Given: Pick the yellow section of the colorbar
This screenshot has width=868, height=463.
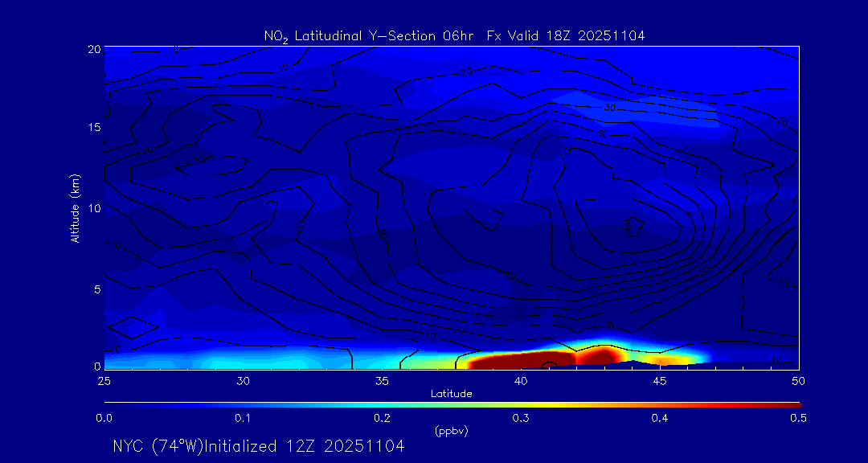Looking at the screenshot, I should point(563,404).
